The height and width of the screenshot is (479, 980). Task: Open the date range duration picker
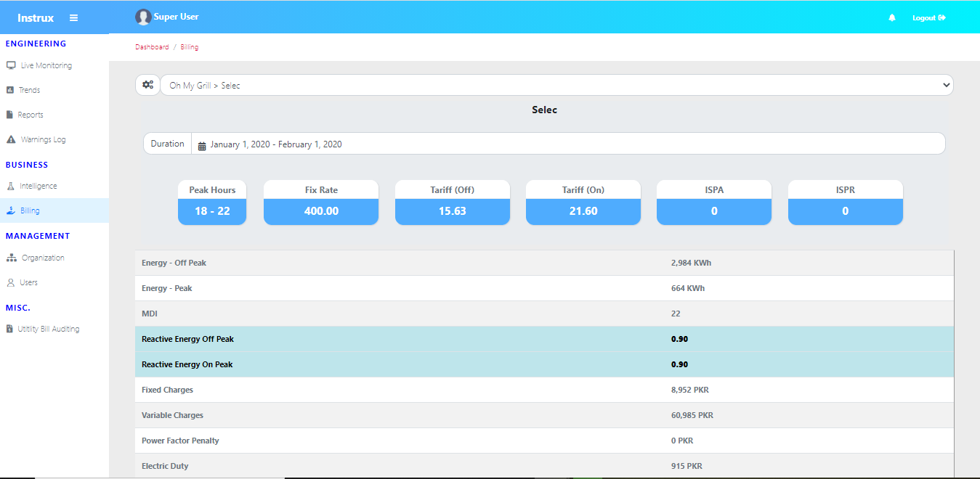tap(567, 144)
